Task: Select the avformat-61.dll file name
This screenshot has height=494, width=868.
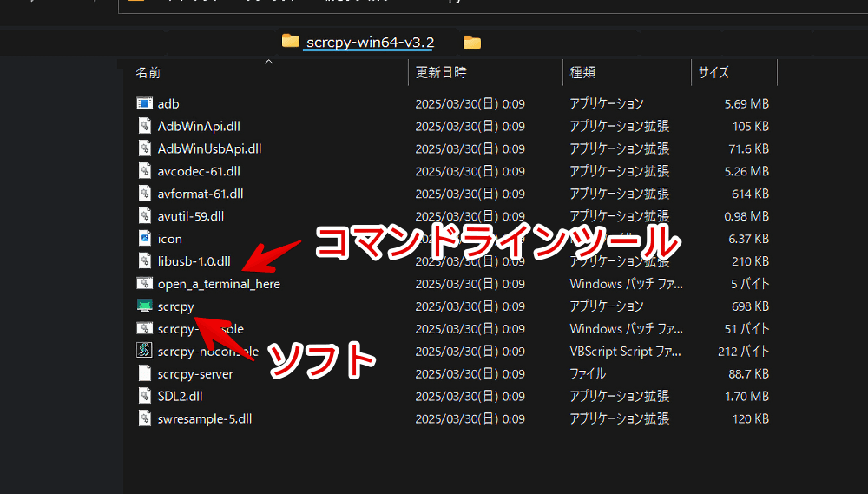Action: [x=201, y=194]
